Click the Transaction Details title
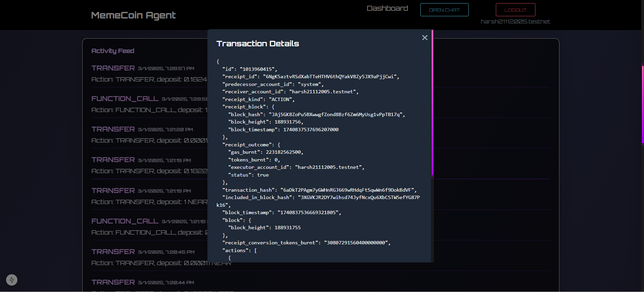 [258, 44]
